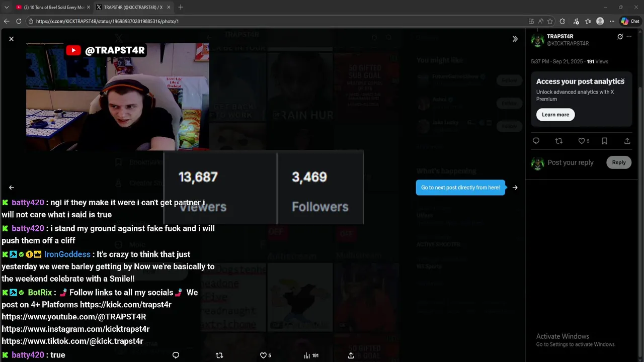
Task: Like the photo using bottom heart icon
Action: tap(263, 355)
